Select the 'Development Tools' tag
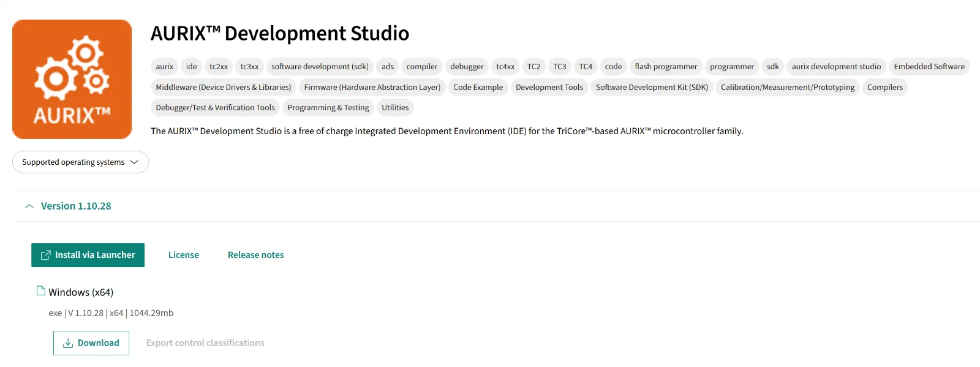Screen dimensions: 980x367 click(x=549, y=88)
